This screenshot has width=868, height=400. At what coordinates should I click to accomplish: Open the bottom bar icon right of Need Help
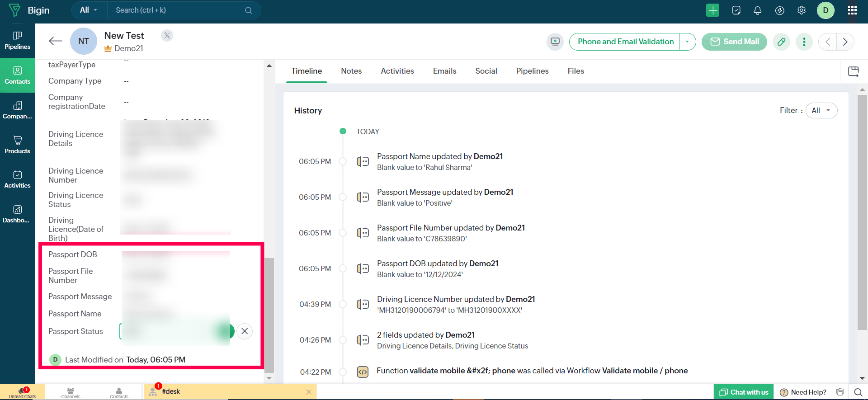point(840,392)
